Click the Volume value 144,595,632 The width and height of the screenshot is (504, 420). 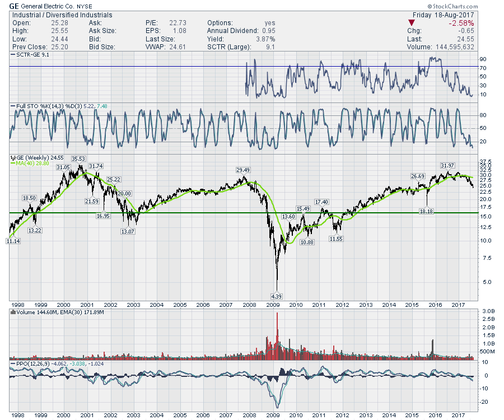455,47
